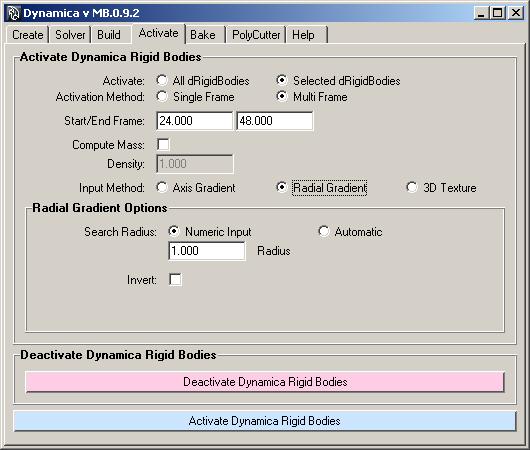Click the End Frame field 48.000
The width and height of the screenshot is (530, 450).
274,121
